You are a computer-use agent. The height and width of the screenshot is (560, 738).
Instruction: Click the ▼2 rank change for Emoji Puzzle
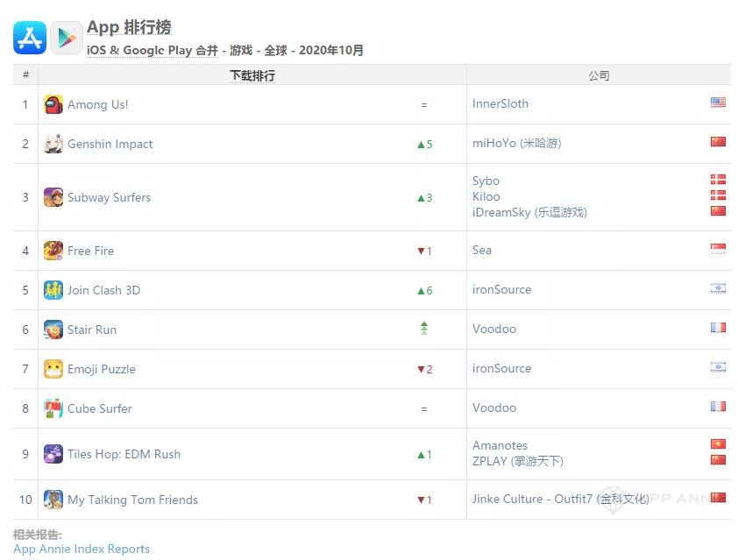424,370
